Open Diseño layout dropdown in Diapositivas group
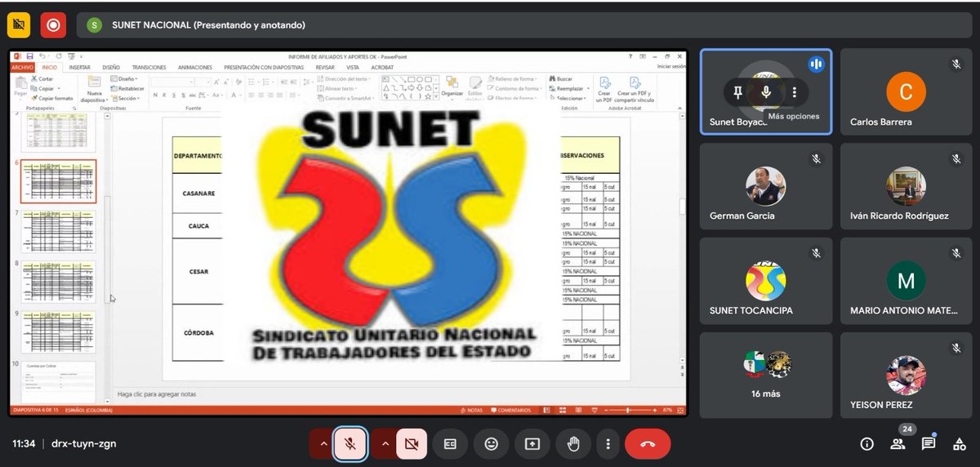This screenshot has height=467, width=980. click(x=127, y=79)
